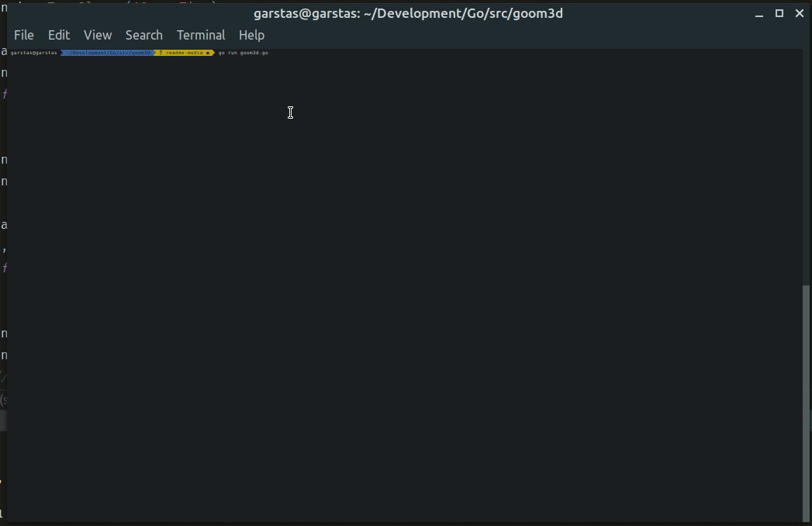Viewport: 812px width, 526px height.
Task: Click the garstas@garstas prompt text
Action: pos(33,53)
